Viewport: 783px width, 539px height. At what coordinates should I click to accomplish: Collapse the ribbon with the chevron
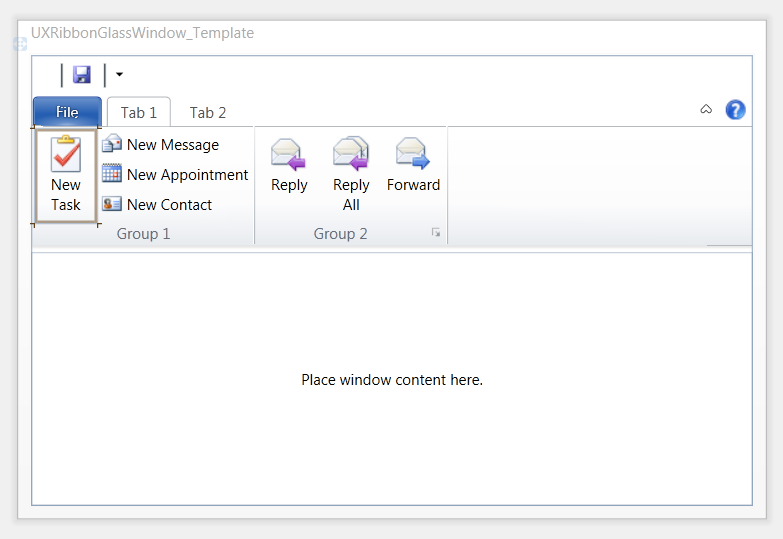[x=706, y=109]
